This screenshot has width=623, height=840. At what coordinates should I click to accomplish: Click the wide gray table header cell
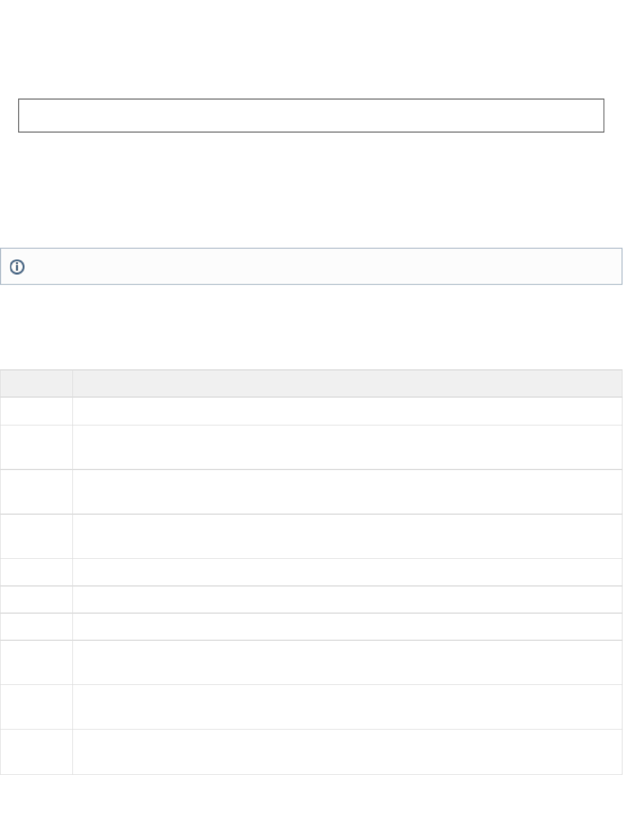347,384
